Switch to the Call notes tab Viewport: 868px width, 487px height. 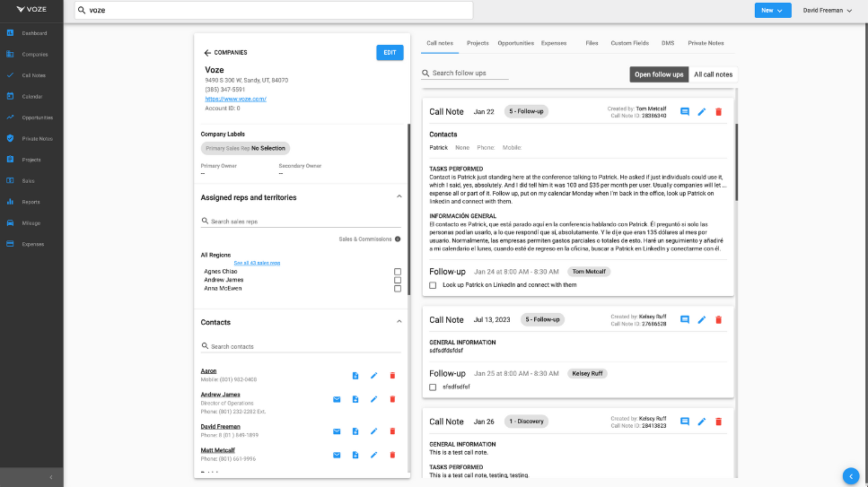440,43
